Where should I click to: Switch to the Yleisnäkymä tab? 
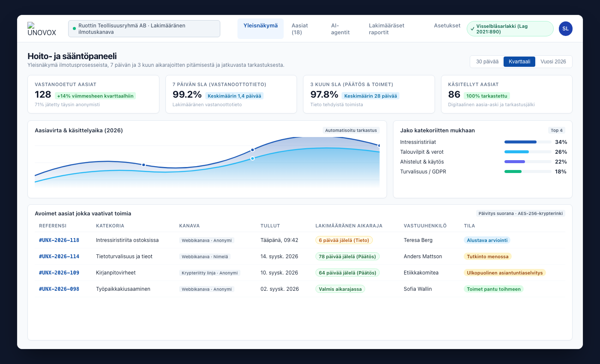pyautogui.click(x=261, y=29)
